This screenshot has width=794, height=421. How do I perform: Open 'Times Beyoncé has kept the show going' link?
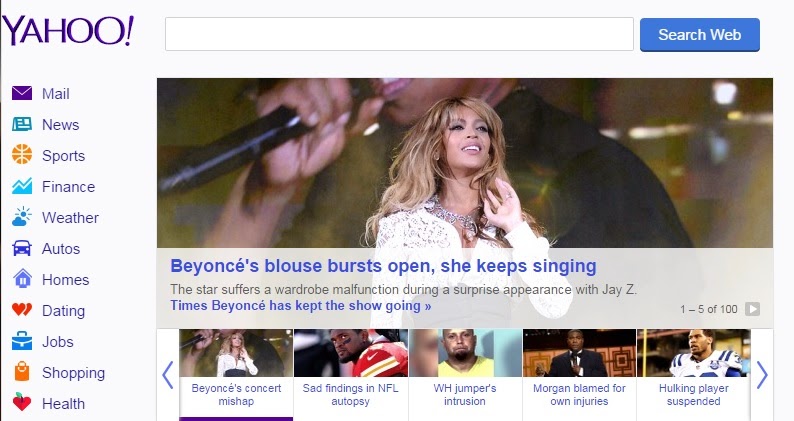coord(301,305)
